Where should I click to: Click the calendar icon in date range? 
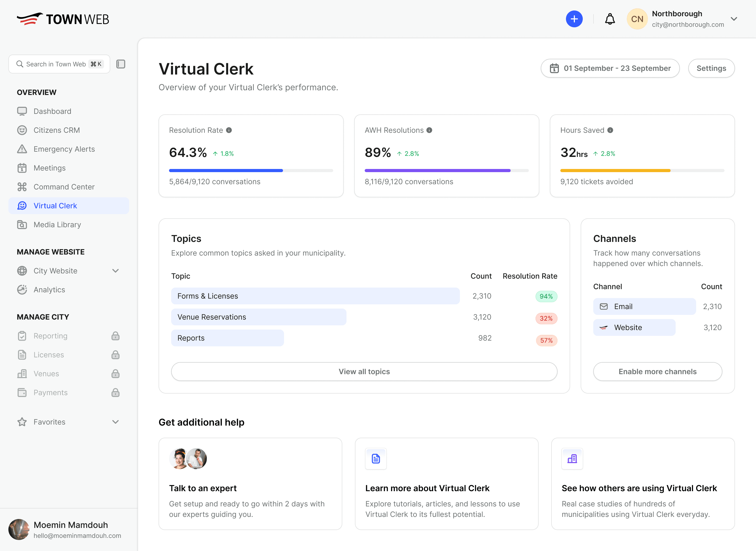click(554, 68)
